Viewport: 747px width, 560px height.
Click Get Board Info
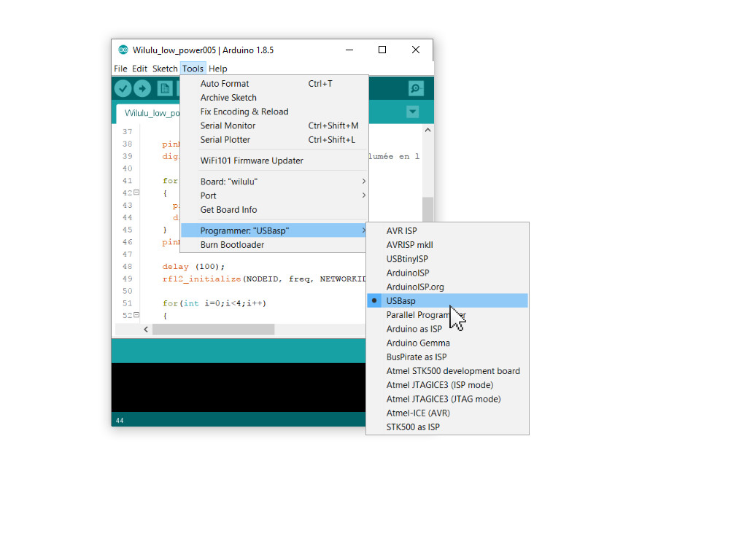pyautogui.click(x=274, y=209)
